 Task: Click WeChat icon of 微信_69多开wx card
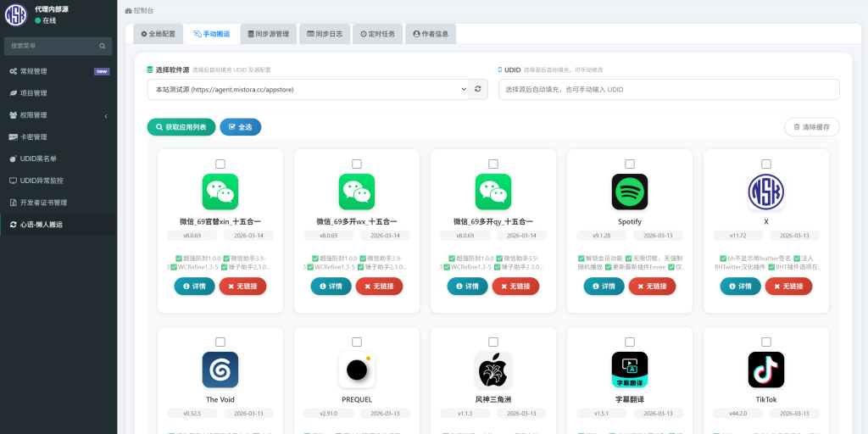point(357,192)
